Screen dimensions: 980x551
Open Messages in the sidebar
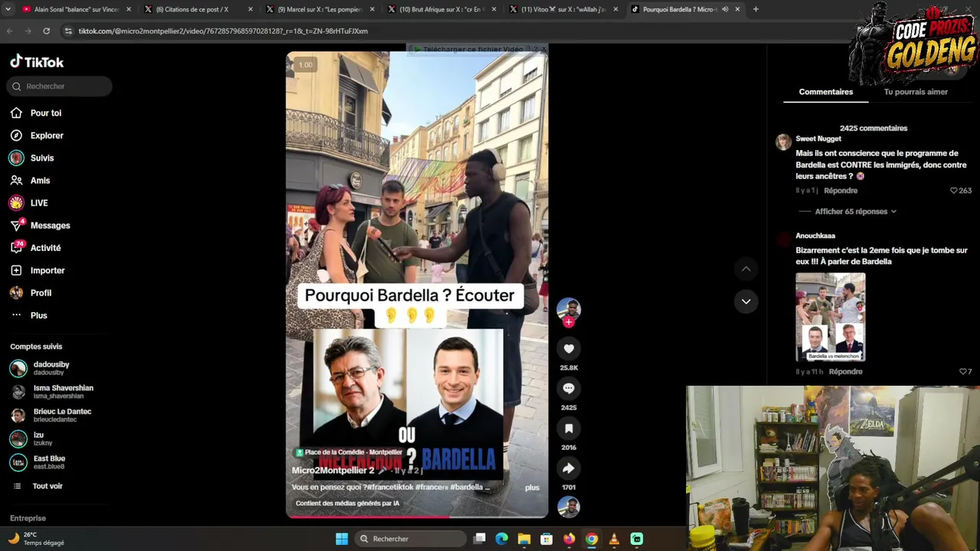point(50,226)
